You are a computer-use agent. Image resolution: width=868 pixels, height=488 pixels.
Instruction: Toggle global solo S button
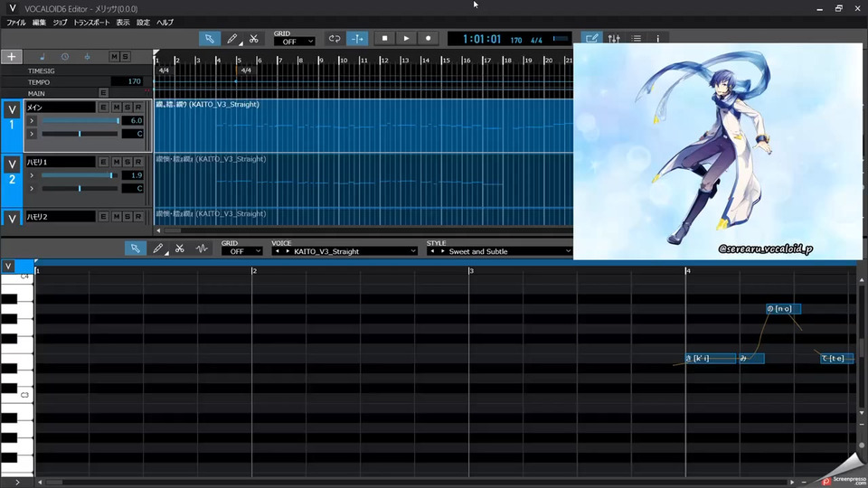[125, 56]
